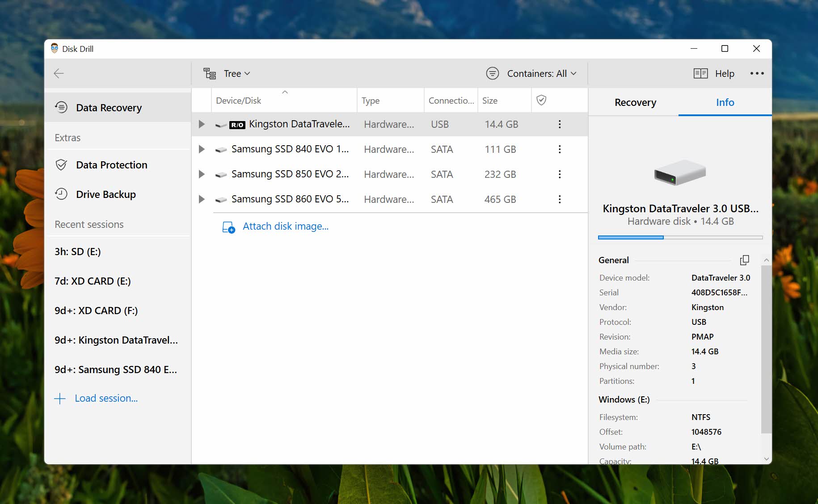The height and width of the screenshot is (504, 818).
Task: Expand the Samsung SSD 850 EVO row
Action: click(x=202, y=174)
